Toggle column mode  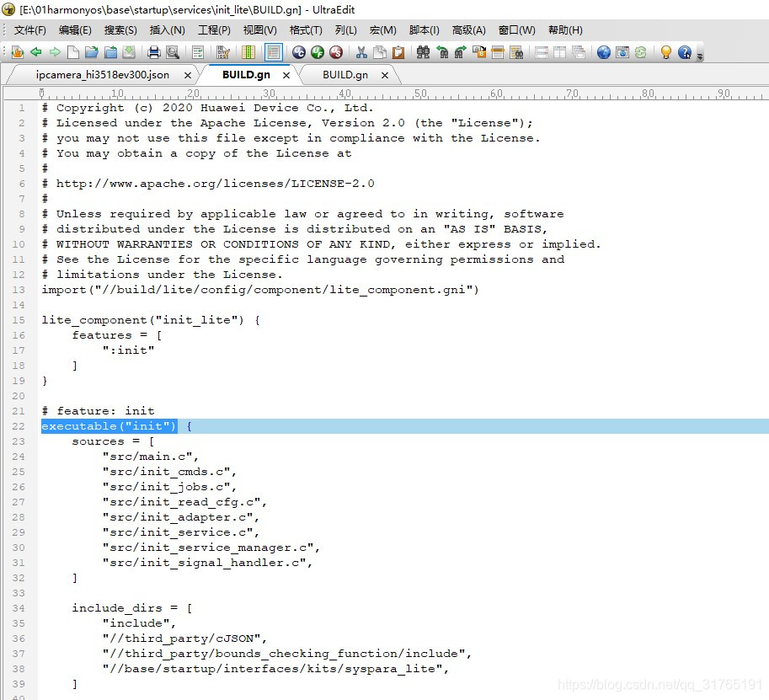point(248,51)
